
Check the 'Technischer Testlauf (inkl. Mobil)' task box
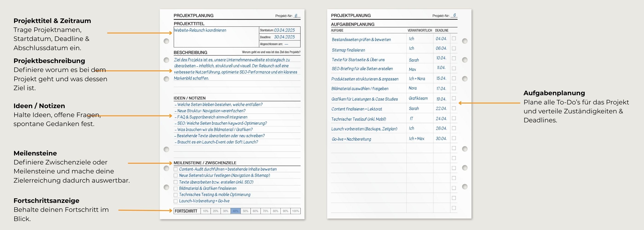click(x=454, y=118)
